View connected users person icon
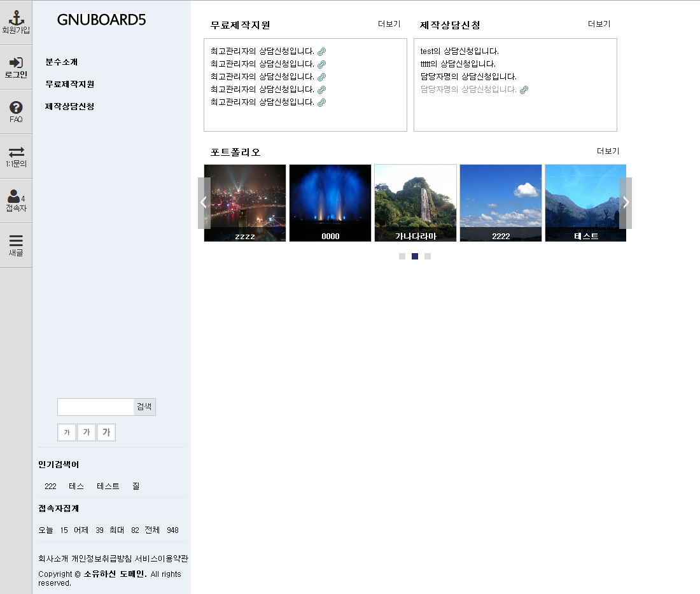The width and height of the screenshot is (700, 594). click(14, 197)
